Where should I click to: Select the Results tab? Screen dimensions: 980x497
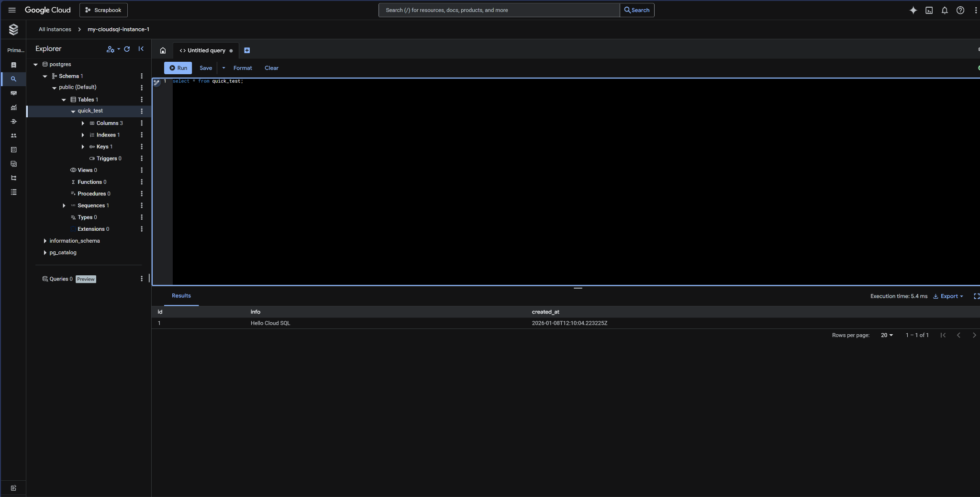tap(181, 296)
